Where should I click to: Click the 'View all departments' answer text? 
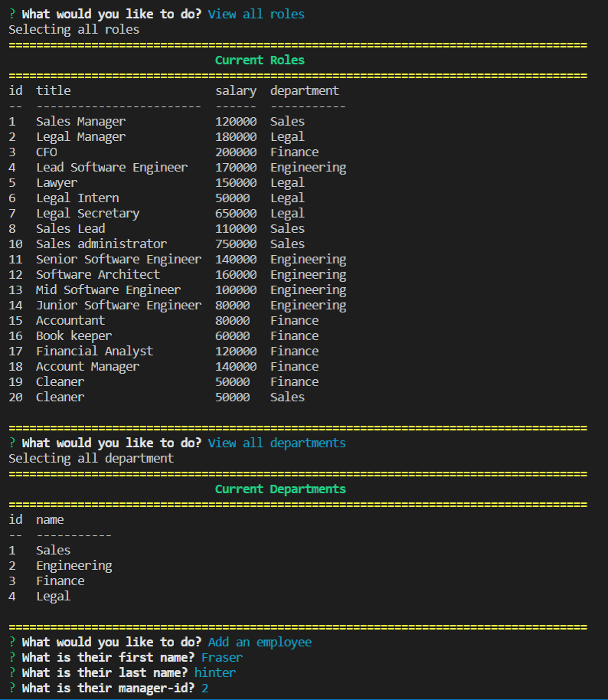276,443
